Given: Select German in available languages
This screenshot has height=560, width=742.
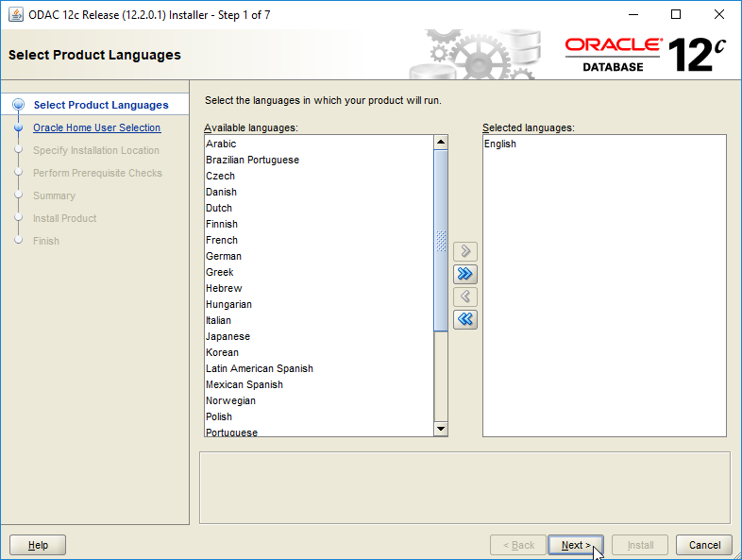Looking at the screenshot, I should click(319, 257).
